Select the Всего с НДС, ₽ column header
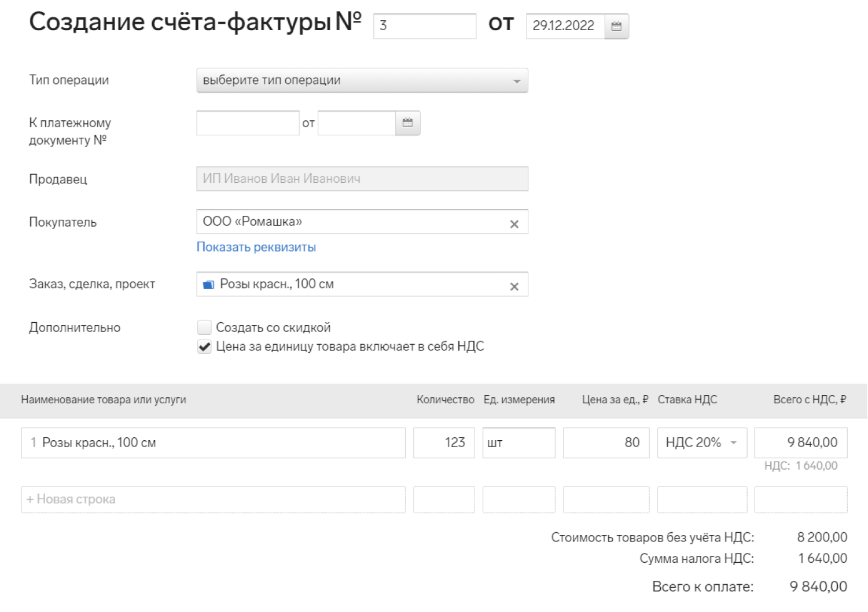The image size is (868, 612). click(810, 400)
